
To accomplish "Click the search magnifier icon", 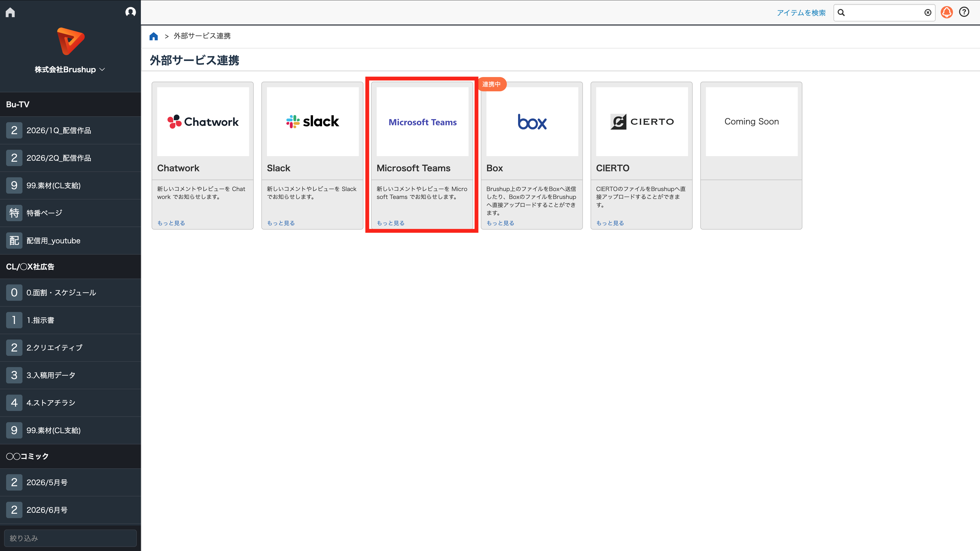I will point(841,12).
